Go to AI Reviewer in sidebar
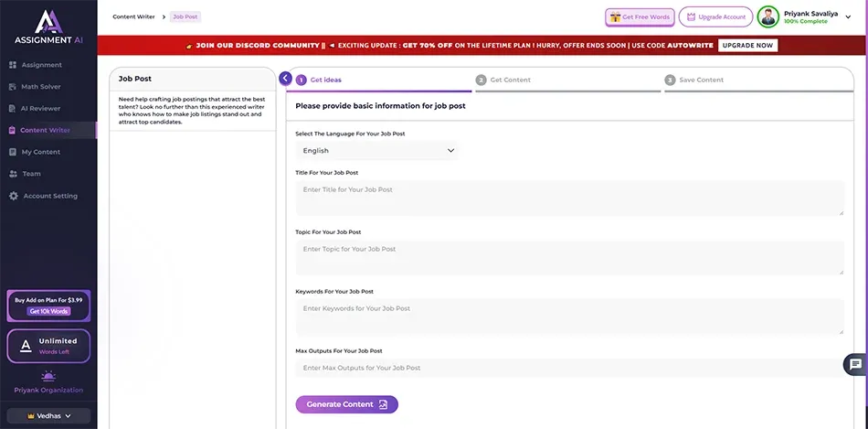The width and height of the screenshot is (868, 429). pyautogui.click(x=40, y=109)
